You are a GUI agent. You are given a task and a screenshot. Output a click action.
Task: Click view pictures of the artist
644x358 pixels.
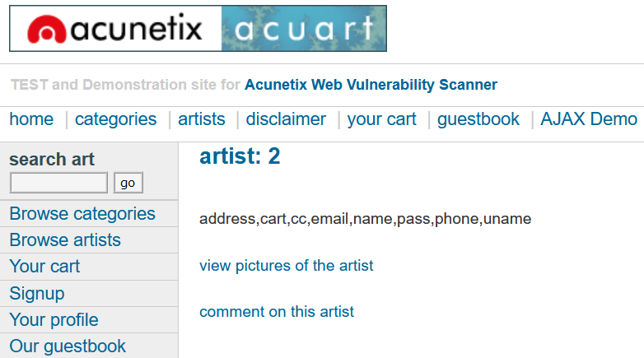(x=287, y=266)
